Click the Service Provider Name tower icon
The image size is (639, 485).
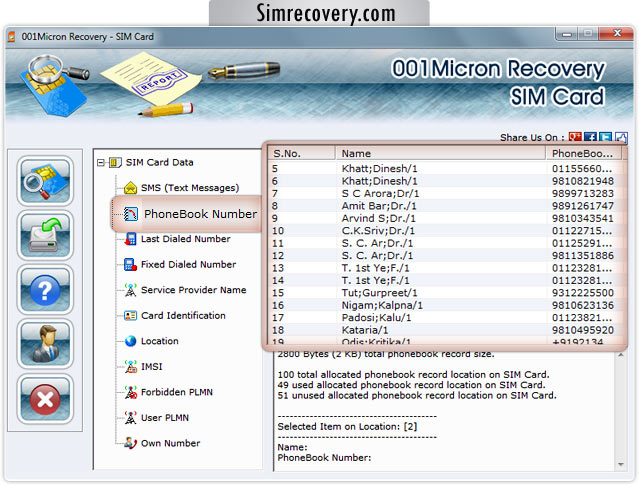130,290
